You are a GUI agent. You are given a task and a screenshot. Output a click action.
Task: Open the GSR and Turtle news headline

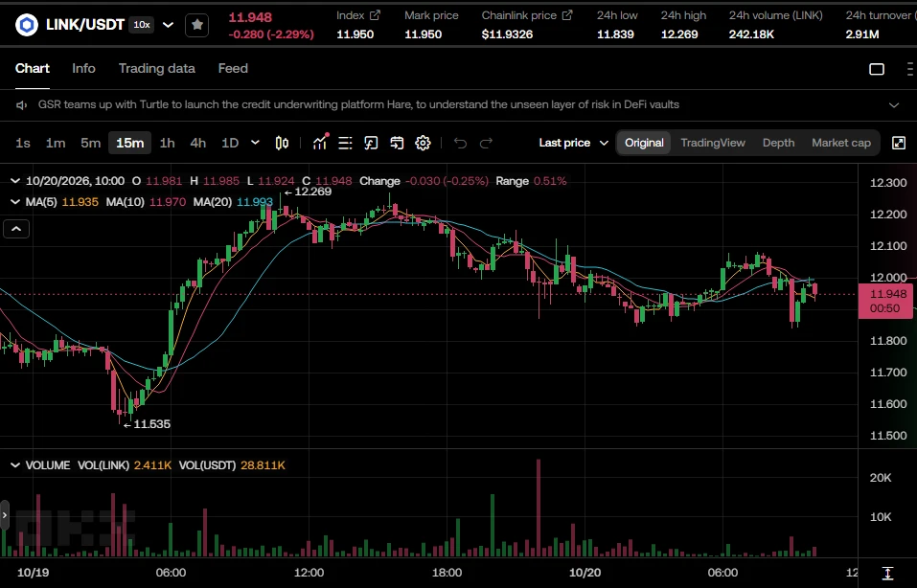coord(358,104)
